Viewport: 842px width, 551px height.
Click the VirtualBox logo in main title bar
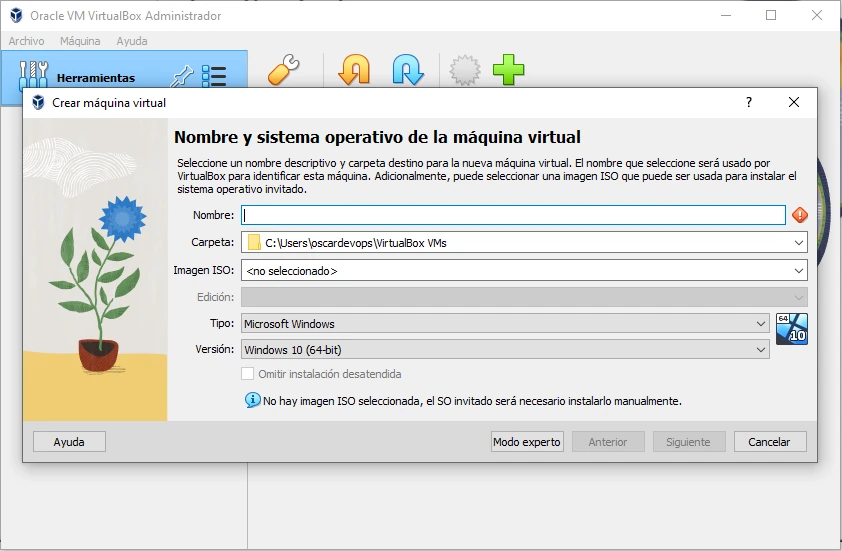[16, 16]
